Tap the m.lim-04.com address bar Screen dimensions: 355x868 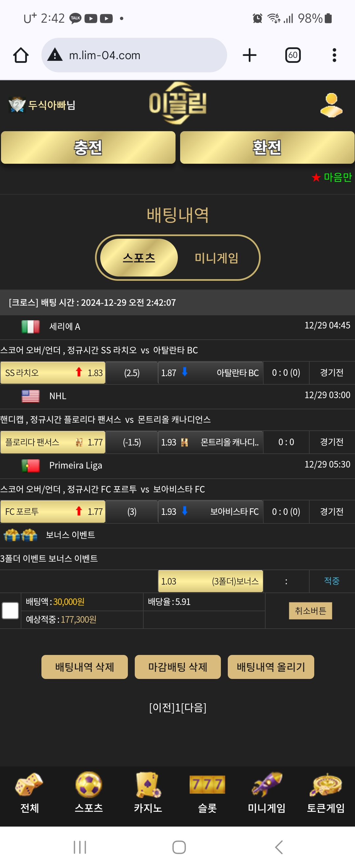pyautogui.click(x=134, y=55)
